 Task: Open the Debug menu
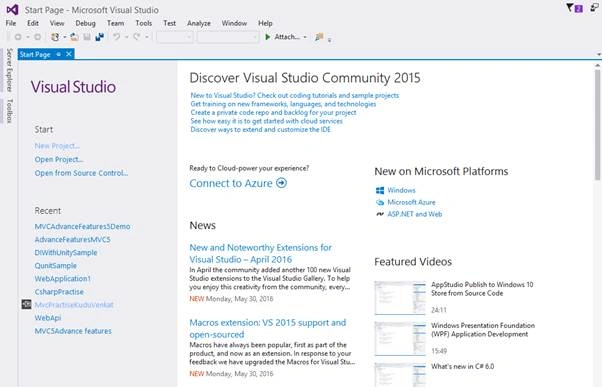tap(85, 23)
